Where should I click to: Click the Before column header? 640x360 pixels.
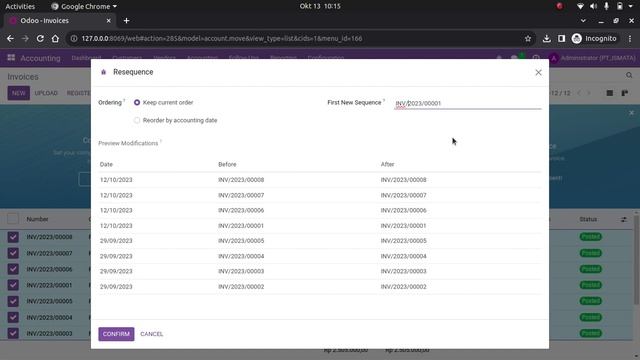(227, 164)
